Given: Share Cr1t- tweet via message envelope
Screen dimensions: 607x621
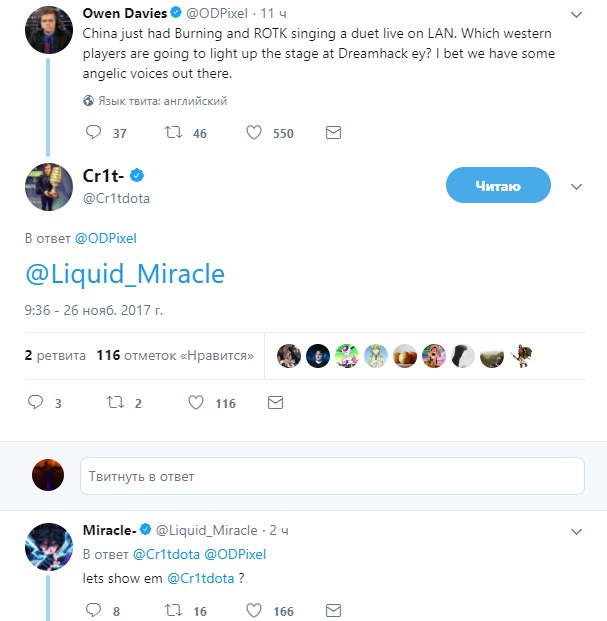Looking at the screenshot, I should point(275,403).
